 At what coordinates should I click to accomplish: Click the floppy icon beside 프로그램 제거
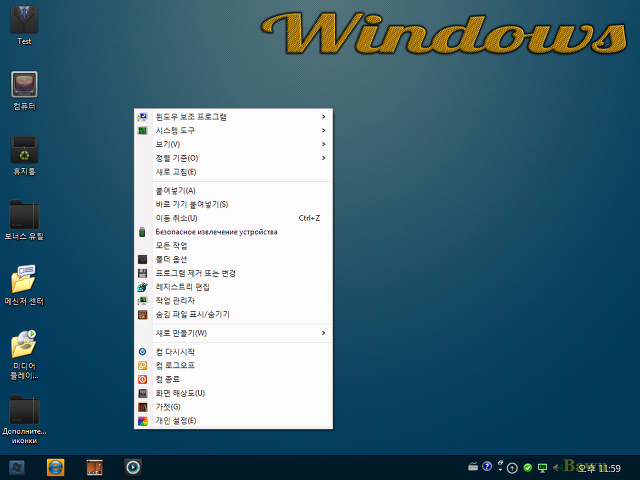tap(142, 273)
